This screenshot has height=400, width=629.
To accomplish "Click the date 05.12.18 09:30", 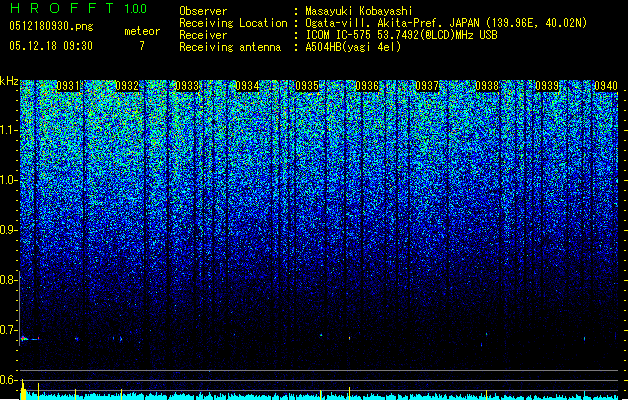I will [51, 46].
